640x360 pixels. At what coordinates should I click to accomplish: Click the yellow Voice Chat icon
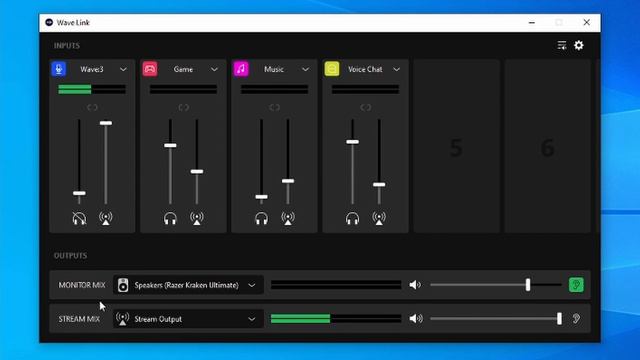[x=332, y=69]
